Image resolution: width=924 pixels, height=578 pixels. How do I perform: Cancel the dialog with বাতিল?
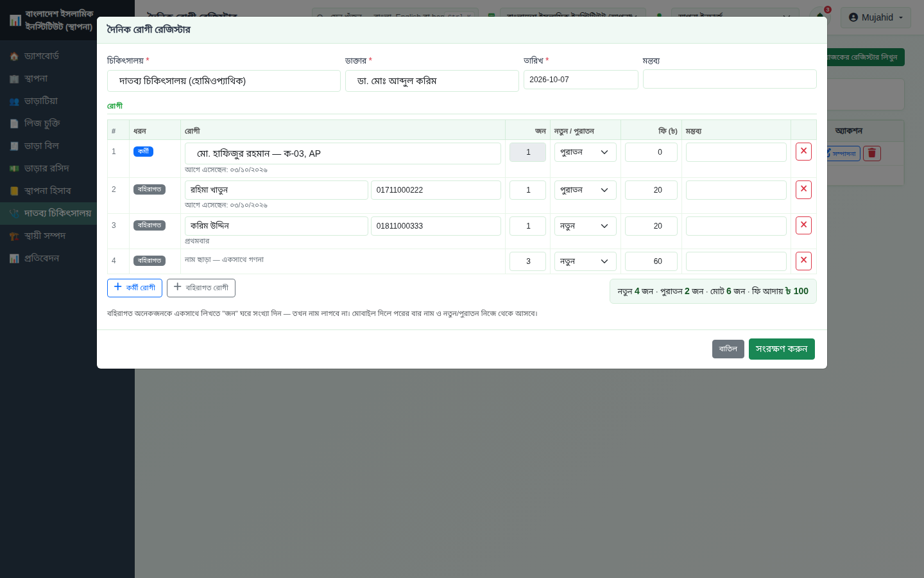point(728,349)
